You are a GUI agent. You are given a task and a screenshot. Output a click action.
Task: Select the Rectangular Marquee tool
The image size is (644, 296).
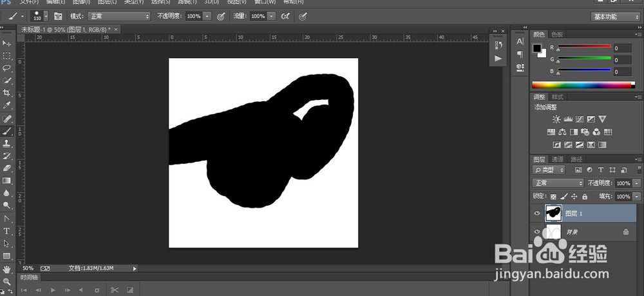click(6, 55)
